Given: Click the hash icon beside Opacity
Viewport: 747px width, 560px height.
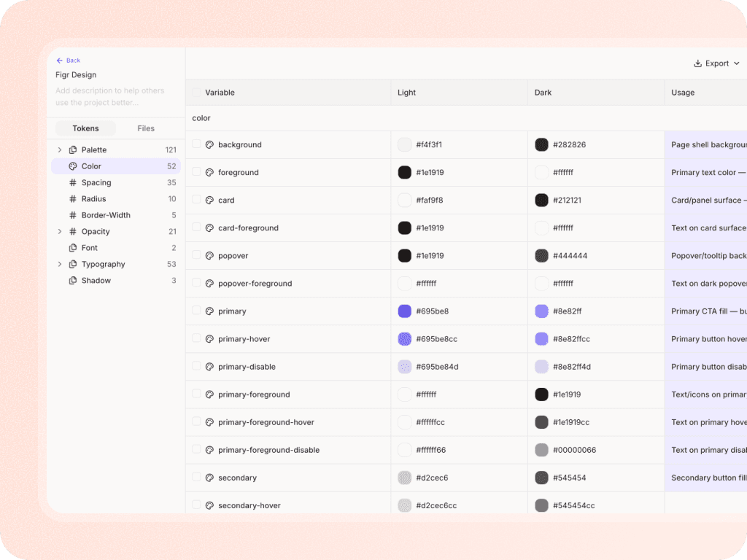Looking at the screenshot, I should tap(73, 231).
